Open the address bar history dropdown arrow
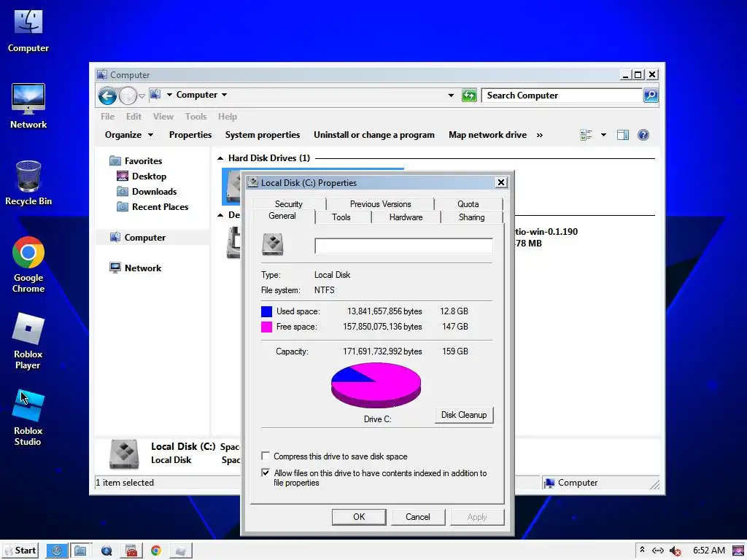Viewport: 747px width, 560px height. tap(451, 96)
